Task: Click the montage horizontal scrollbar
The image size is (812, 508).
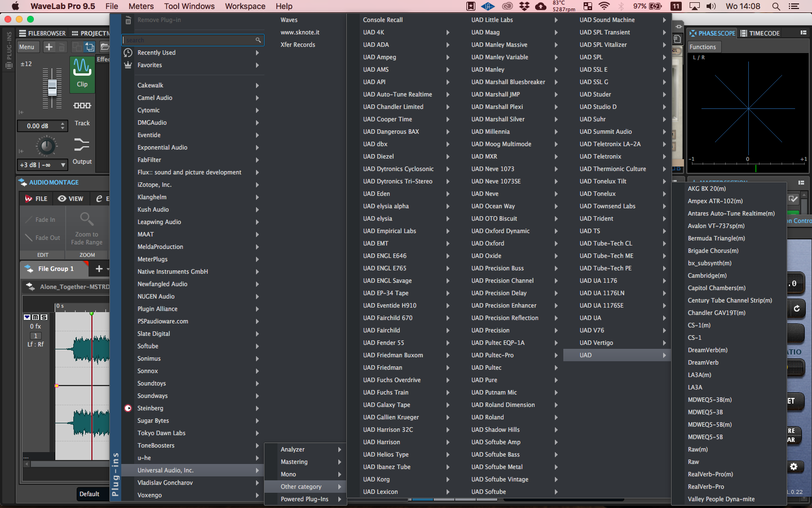Action: 70,463
